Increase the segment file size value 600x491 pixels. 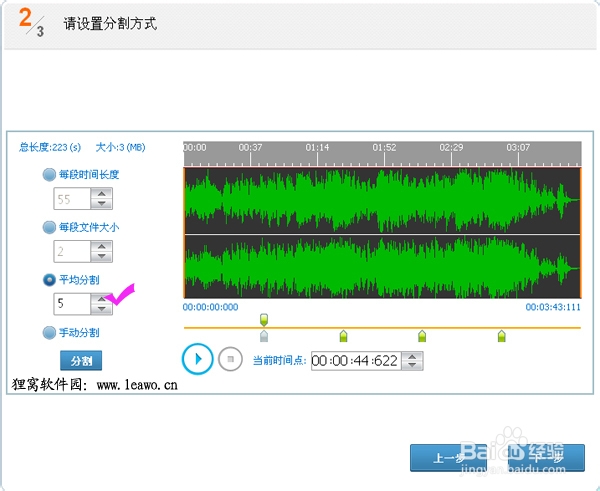pyautogui.click(x=101, y=246)
